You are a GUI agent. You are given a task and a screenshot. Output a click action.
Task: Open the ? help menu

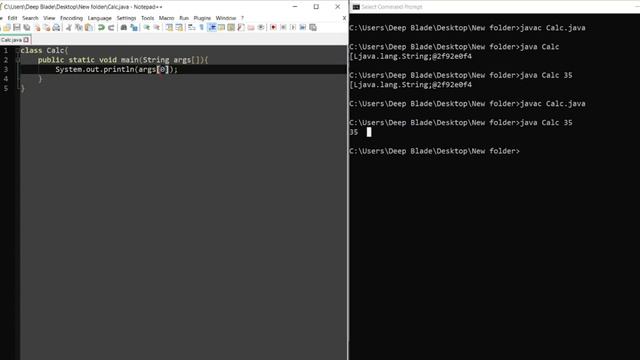[242, 18]
